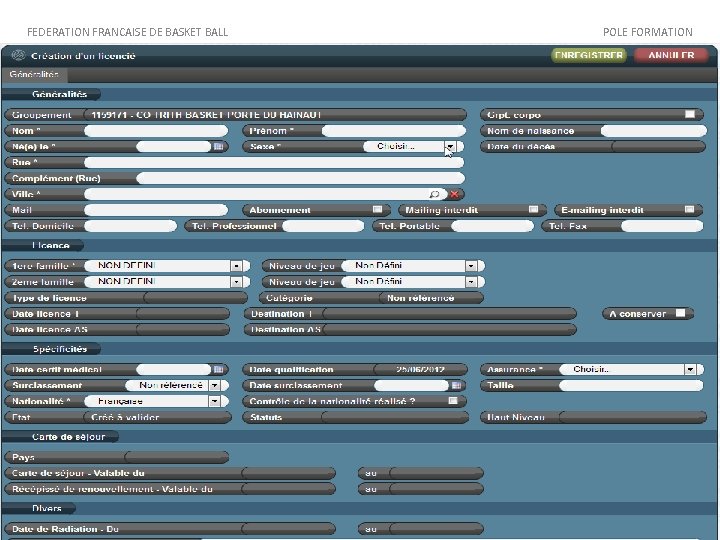This screenshot has height=540, width=720.
Task: Click into the Tel. Fax field
Action: pos(662,226)
